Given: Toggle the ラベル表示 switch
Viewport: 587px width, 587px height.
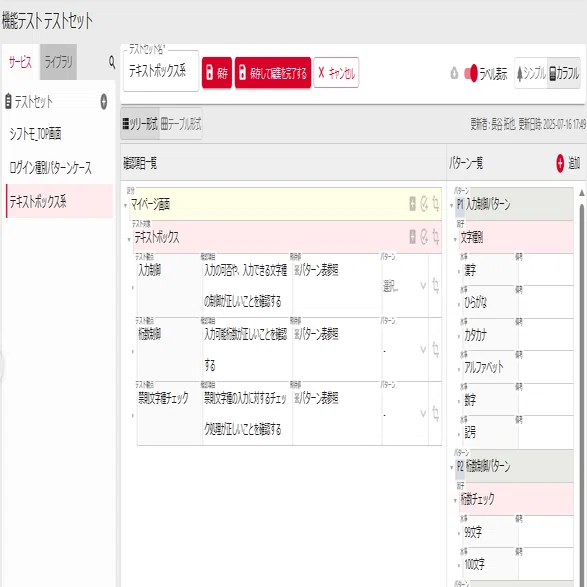Looking at the screenshot, I should 471,73.
